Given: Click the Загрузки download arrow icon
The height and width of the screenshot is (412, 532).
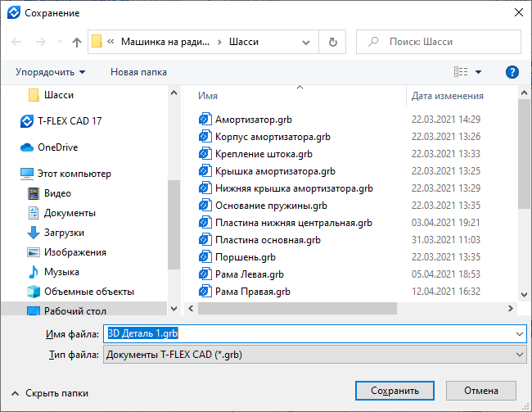Looking at the screenshot, I should click(34, 233).
